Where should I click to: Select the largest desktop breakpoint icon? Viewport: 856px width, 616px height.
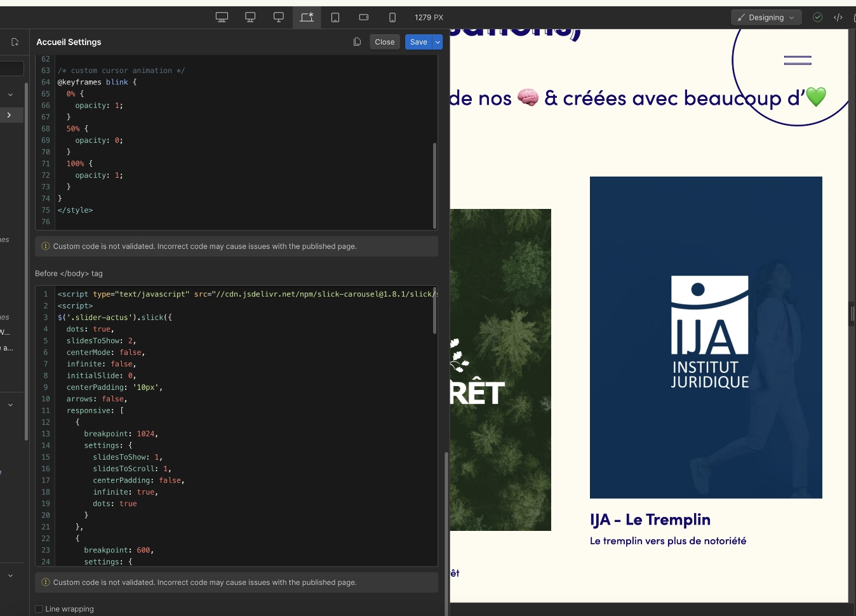pos(222,17)
